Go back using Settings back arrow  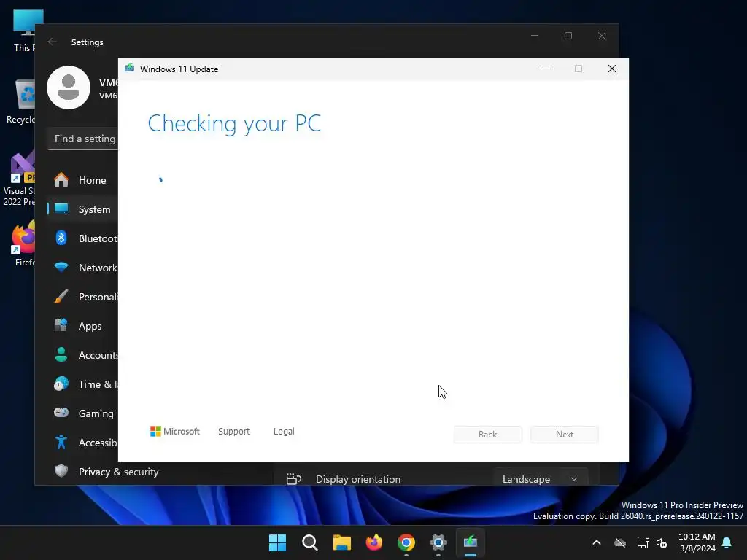[x=53, y=42]
